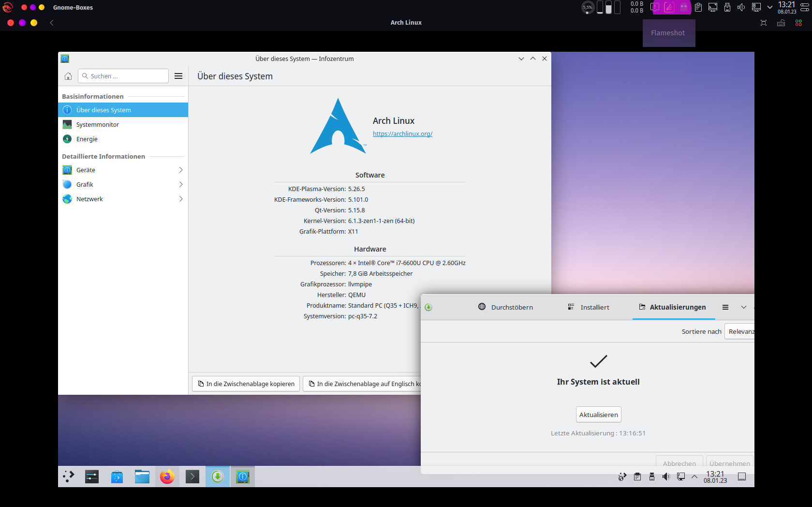Click In die Zwischenablage kopieren button
Screen dimensions: 812x507
coord(246,384)
